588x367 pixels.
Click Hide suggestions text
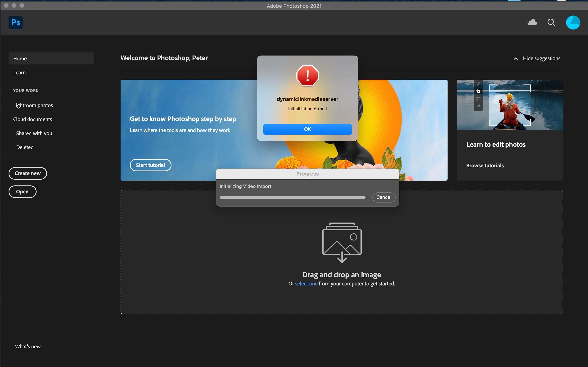point(542,58)
